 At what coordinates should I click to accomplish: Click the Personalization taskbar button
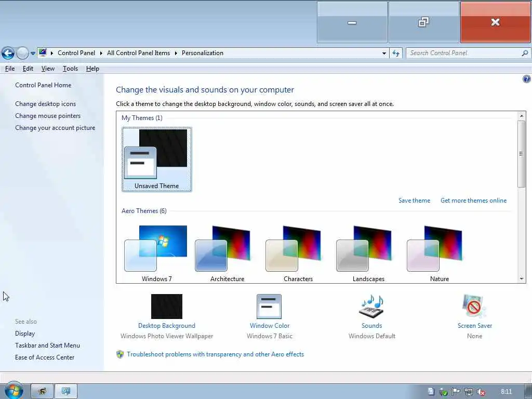click(66, 391)
